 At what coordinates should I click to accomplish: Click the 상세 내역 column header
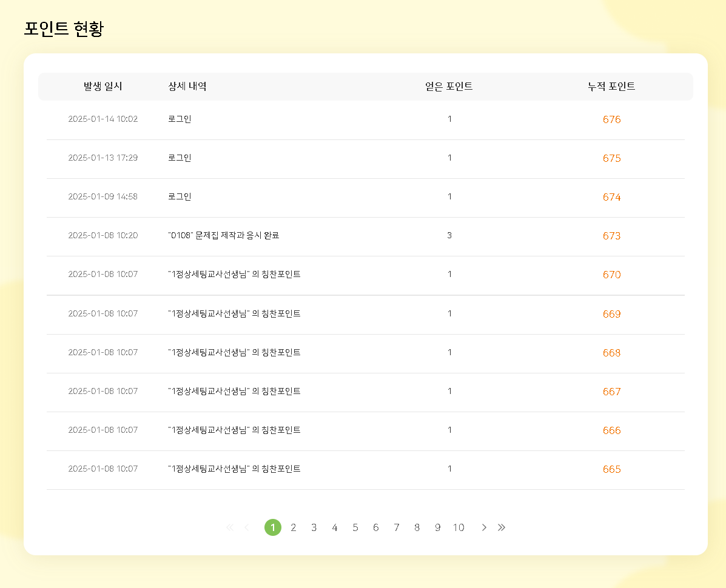[187, 87]
